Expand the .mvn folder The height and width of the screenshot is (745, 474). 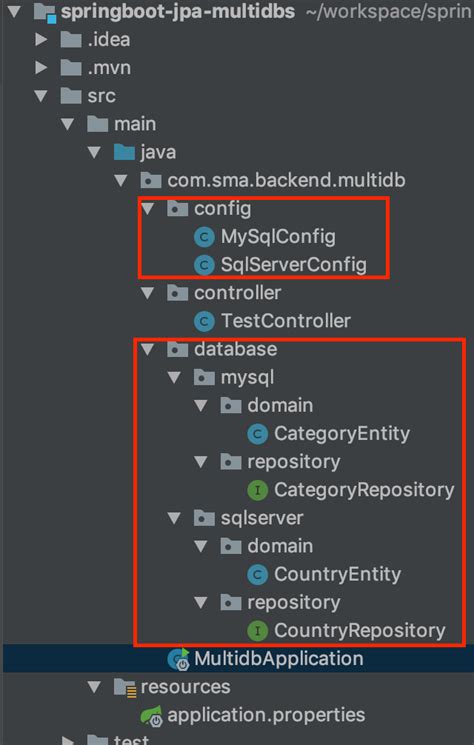point(42,67)
